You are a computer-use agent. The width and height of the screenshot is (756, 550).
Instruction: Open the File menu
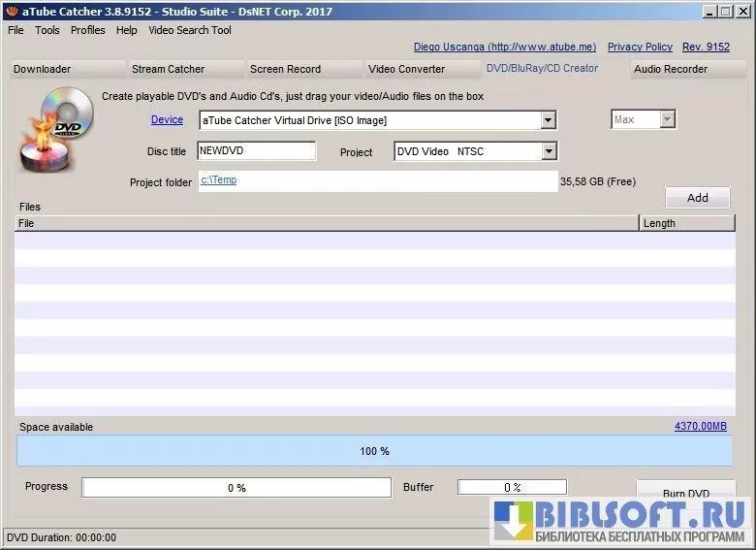click(x=16, y=30)
